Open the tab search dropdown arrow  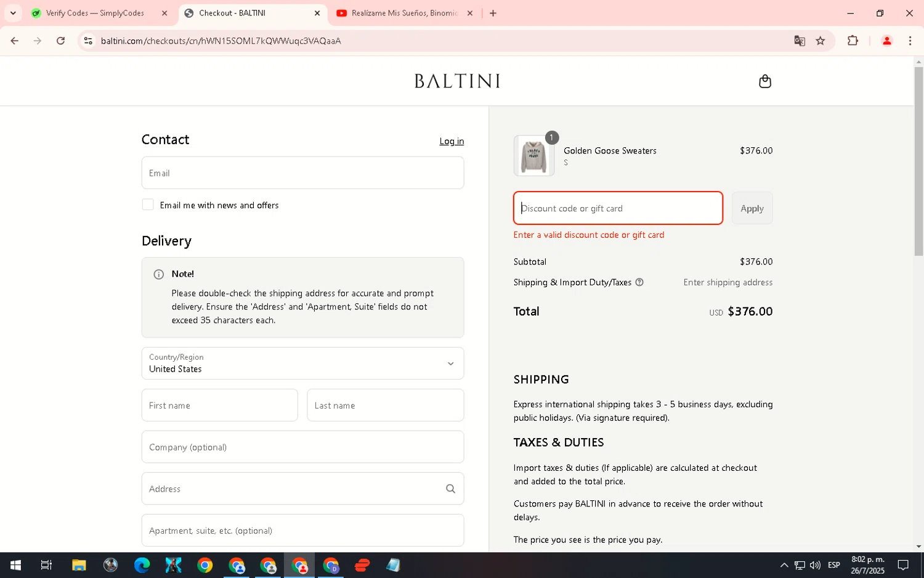(x=12, y=13)
